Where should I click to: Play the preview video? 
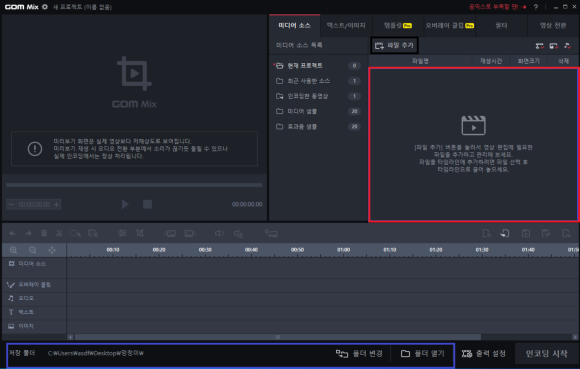(125, 204)
